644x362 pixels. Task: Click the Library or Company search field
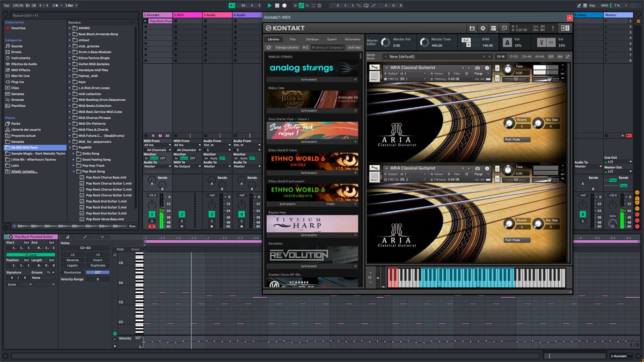pyautogui.click(x=327, y=47)
